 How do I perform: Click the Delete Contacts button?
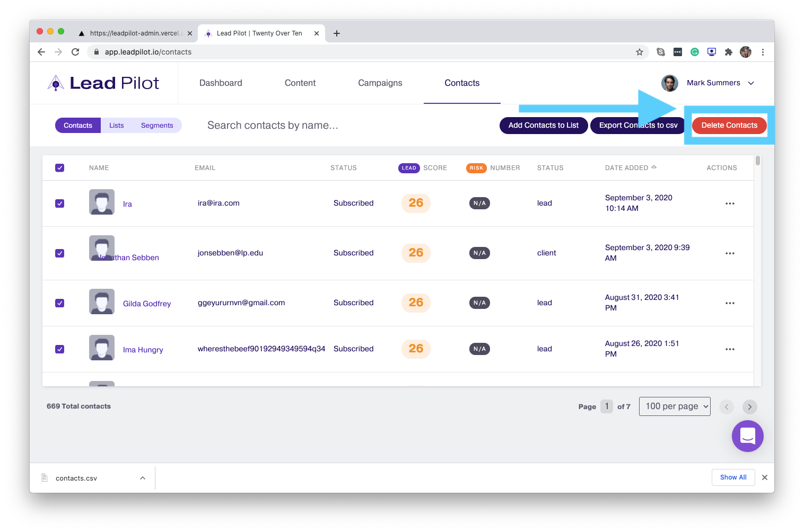tap(729, 126)
